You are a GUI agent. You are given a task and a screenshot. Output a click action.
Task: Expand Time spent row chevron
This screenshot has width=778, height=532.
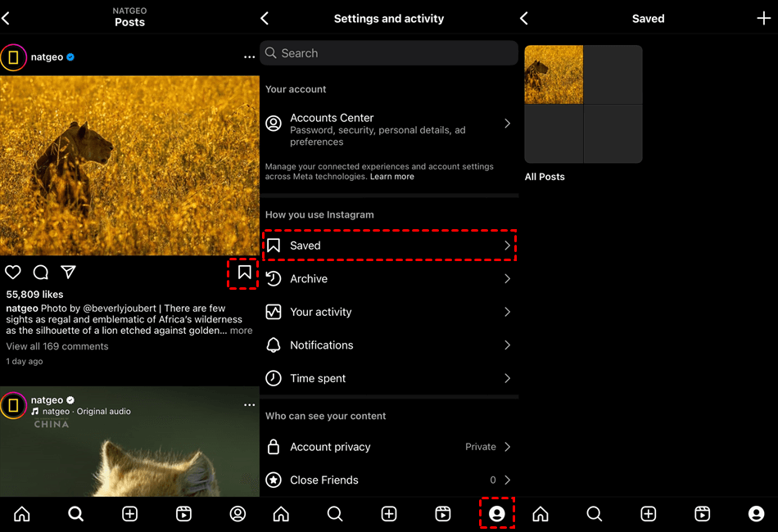click(507, 378)
